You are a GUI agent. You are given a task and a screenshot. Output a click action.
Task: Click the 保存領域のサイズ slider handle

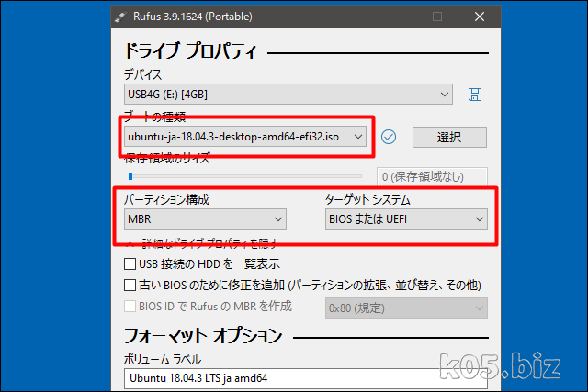(130, 176)
